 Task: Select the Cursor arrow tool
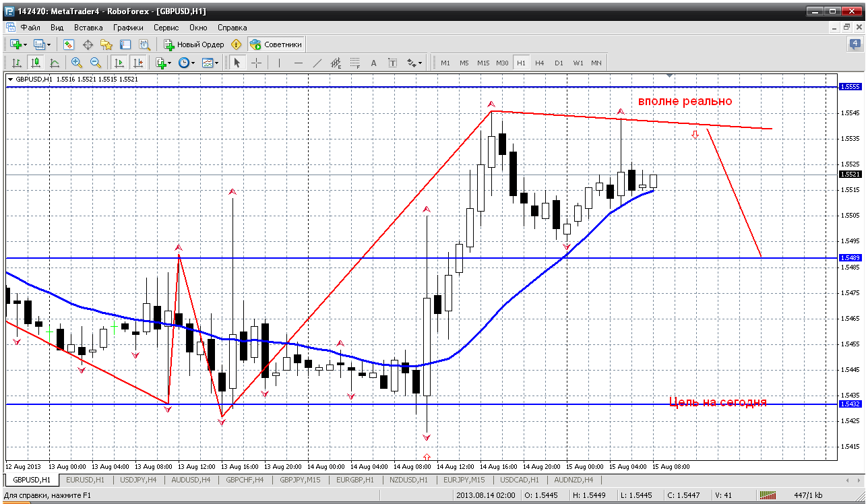[x=237, y=63]
